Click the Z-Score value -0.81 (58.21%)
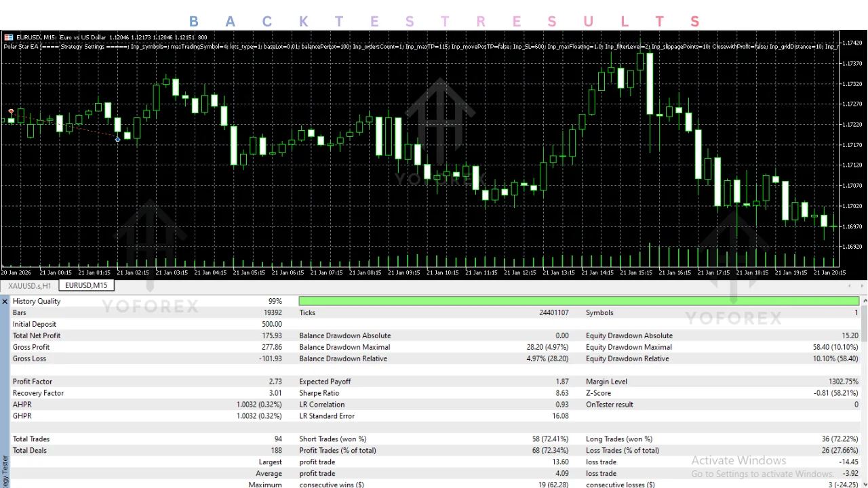868x488 pixels. point(836,394)
